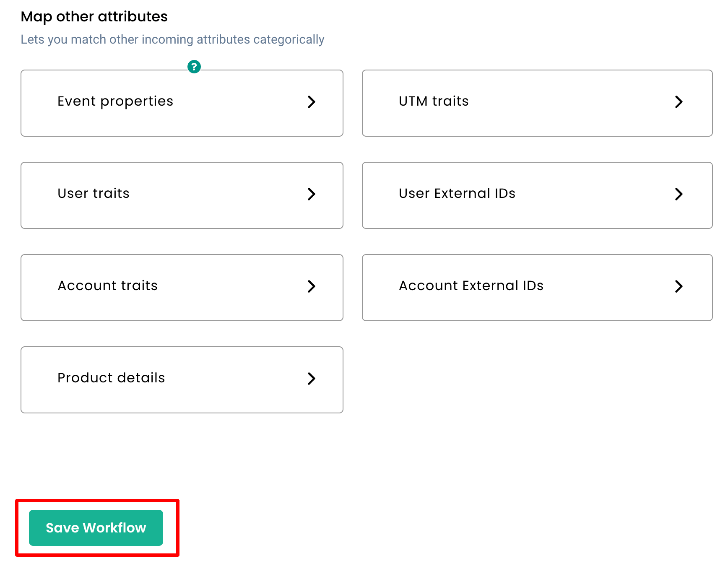
Task: Expand the Event properties mapping section
Action: click(182, 103)
